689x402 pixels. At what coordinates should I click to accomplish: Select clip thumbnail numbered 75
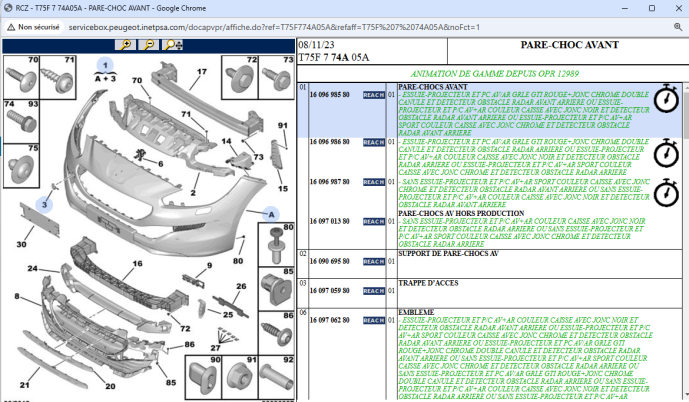click(x=21, y=166)
